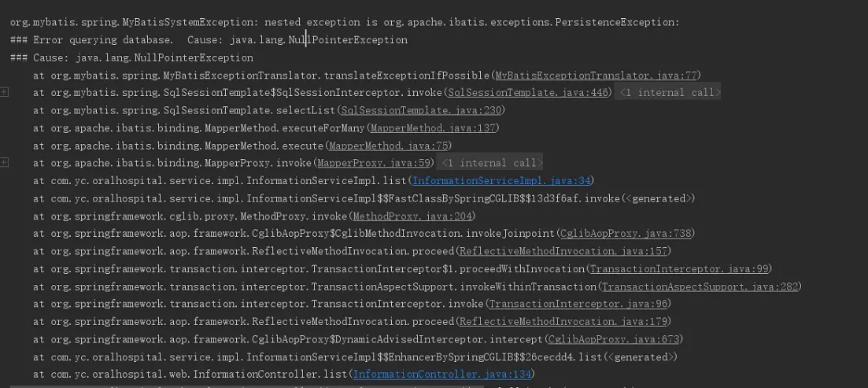Expand folded frames beside SqlSessionInterceptor.invoke line

coord(5,92)
